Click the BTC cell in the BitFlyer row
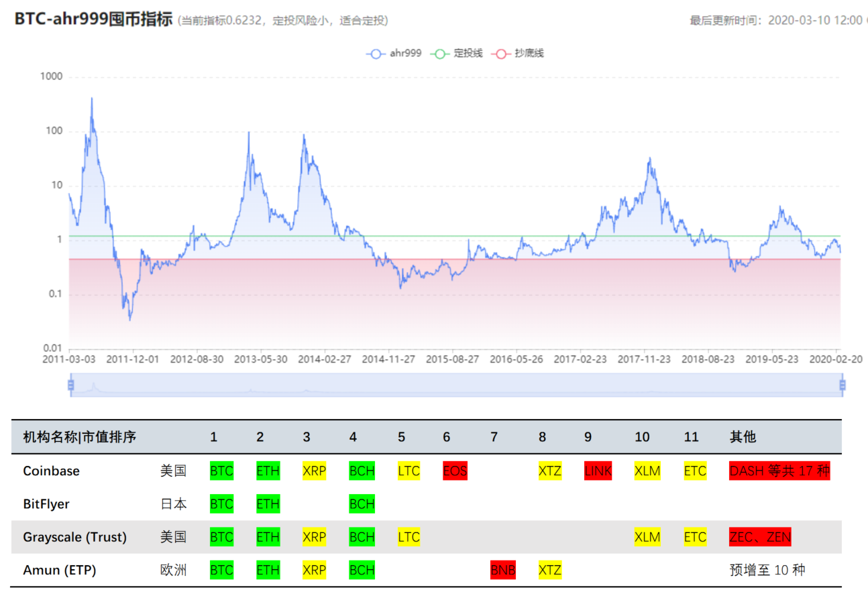Viewport: 868px width, 598px height. point(221,503)
